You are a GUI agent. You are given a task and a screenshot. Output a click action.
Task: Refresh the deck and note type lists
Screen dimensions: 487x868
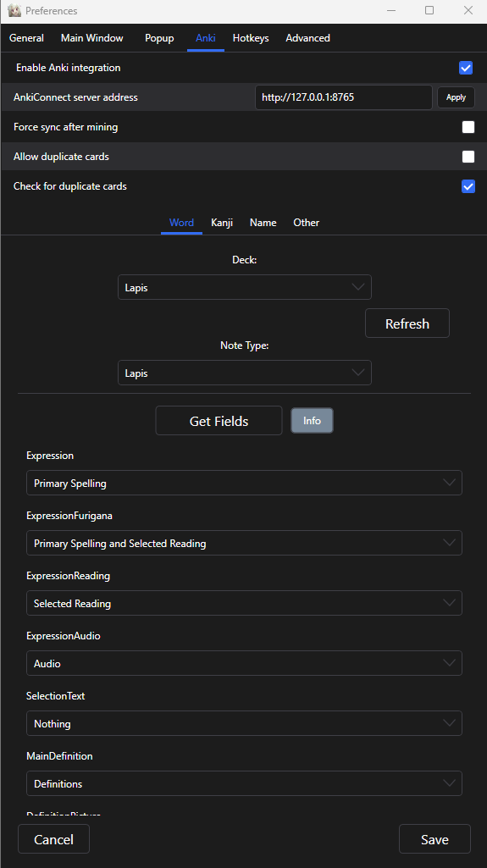coord(407,323)
